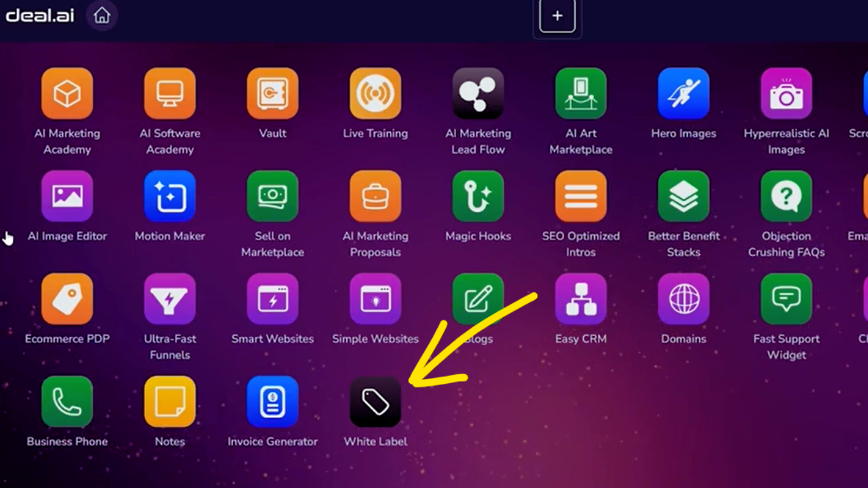Launch the Domains app
The width and height of the screenshot is (868, 488).
click(684, 299)
